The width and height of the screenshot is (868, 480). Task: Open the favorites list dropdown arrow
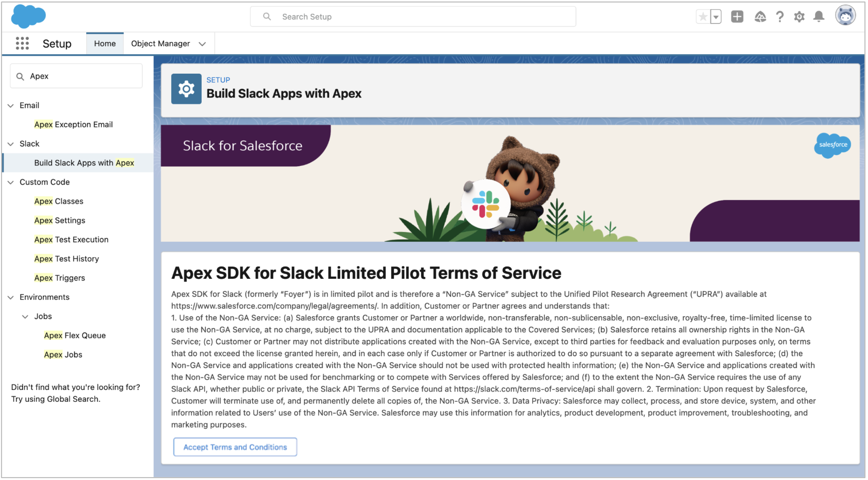coord(716,17)
